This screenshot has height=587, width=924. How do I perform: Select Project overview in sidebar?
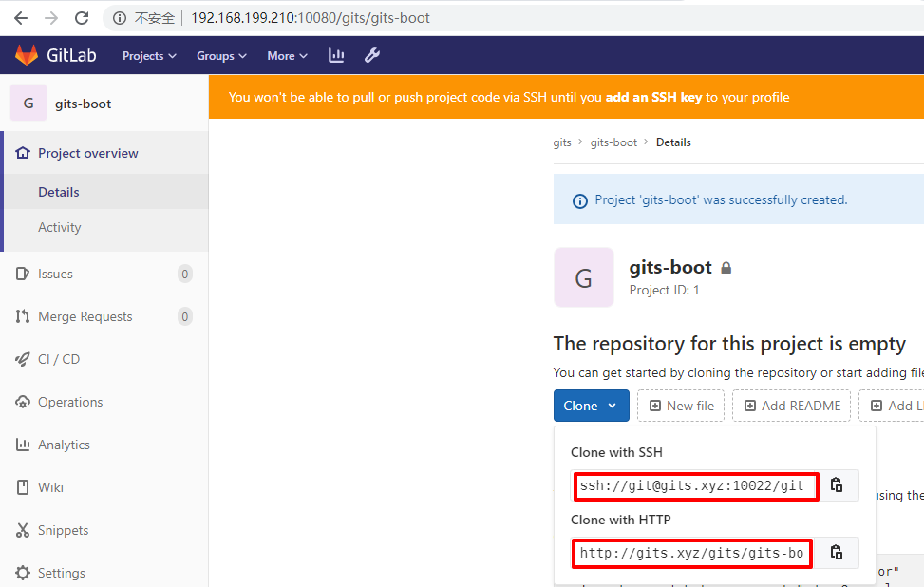click(87, 153)
